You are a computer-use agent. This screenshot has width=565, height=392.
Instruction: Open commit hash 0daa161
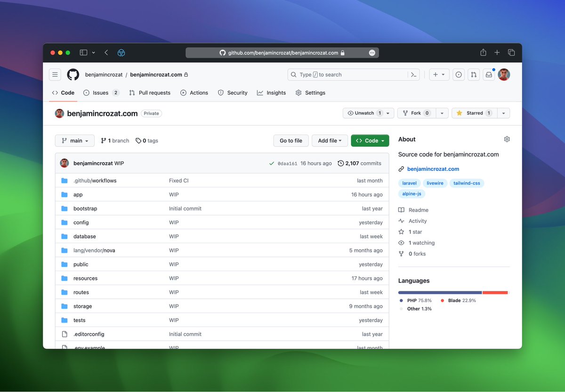pos(287,164)
